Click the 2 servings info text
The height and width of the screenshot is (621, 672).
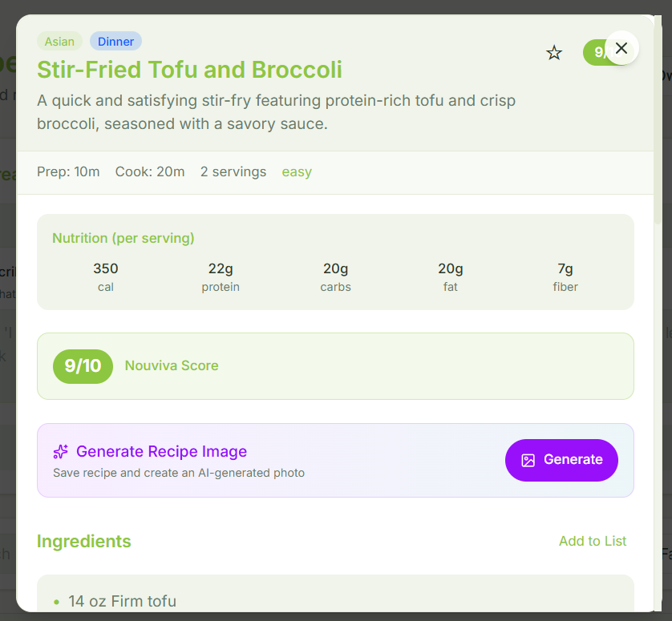coord(233,171)
